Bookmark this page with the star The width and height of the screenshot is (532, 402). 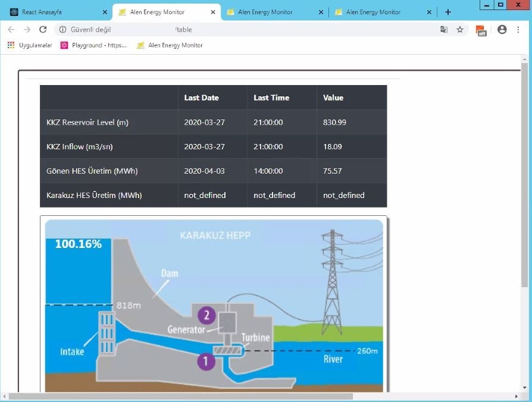[460, 30]
